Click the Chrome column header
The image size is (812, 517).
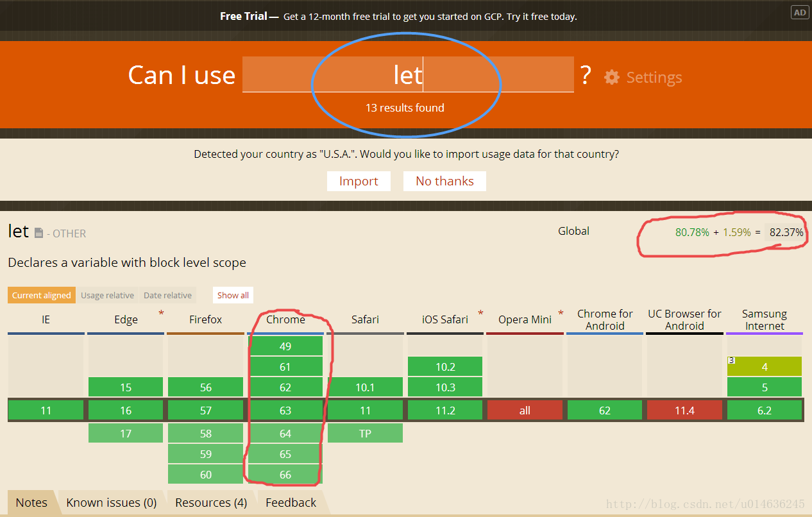(285, 319)
